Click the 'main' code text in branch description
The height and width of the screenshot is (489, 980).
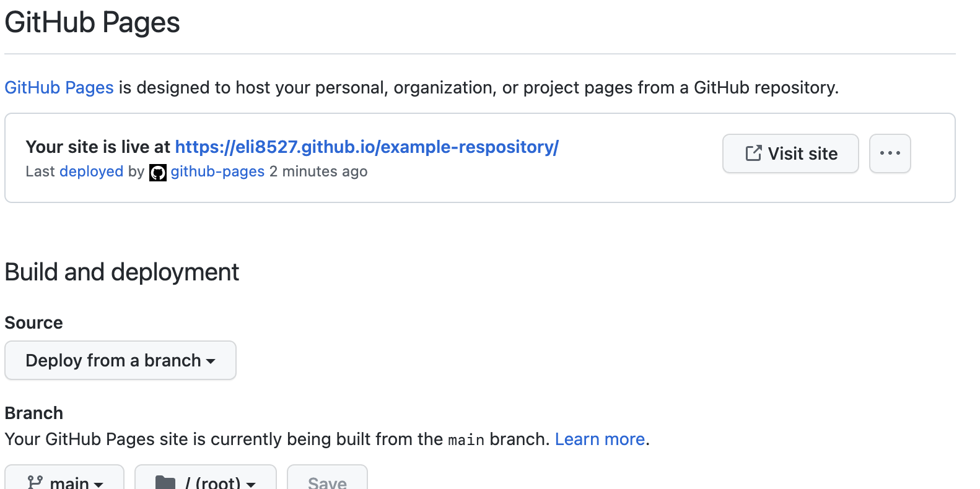tap(466, 439)
